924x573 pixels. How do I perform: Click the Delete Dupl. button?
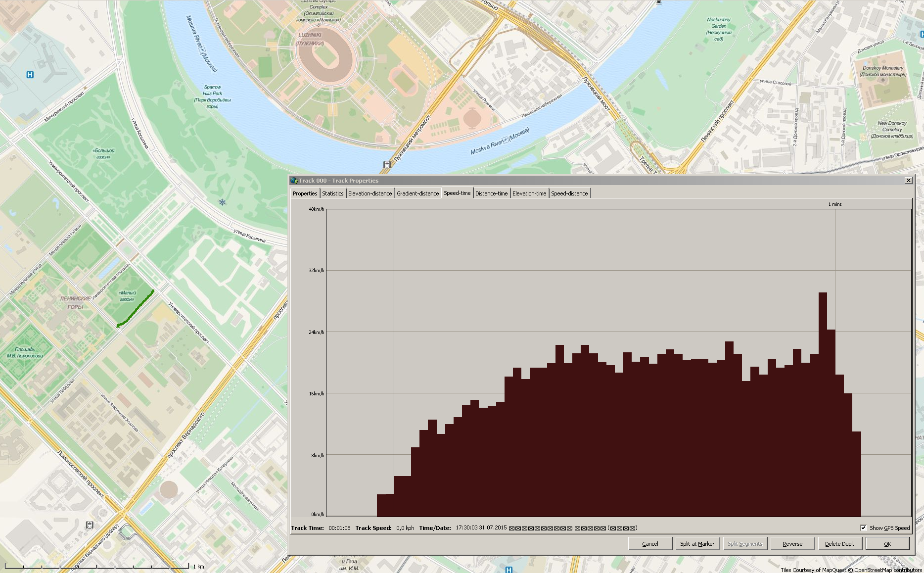(x=839, y=543)
